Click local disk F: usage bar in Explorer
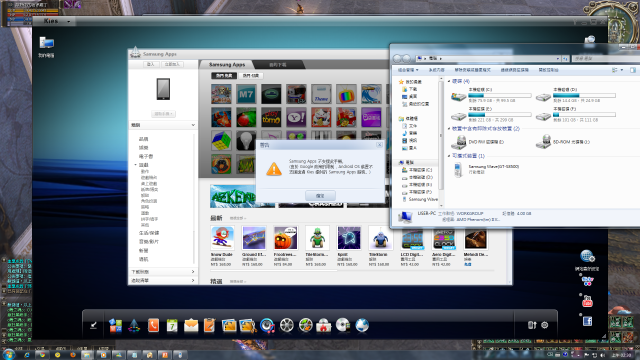 pyautogui.click(x=584, y=115)
